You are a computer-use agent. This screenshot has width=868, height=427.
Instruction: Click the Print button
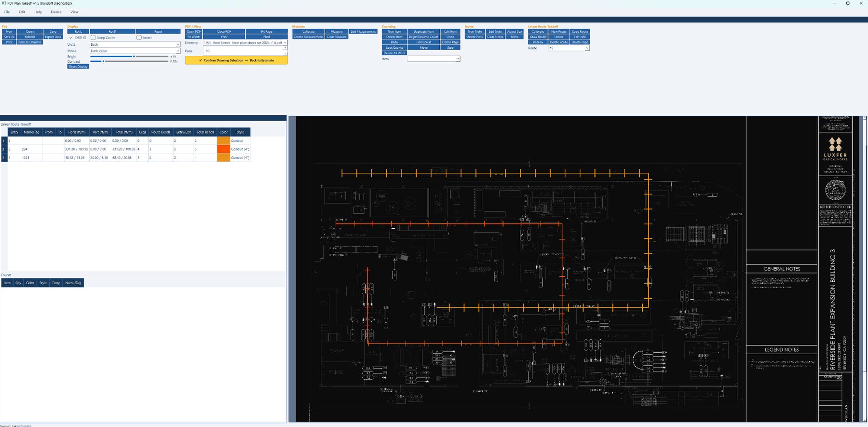9,42
